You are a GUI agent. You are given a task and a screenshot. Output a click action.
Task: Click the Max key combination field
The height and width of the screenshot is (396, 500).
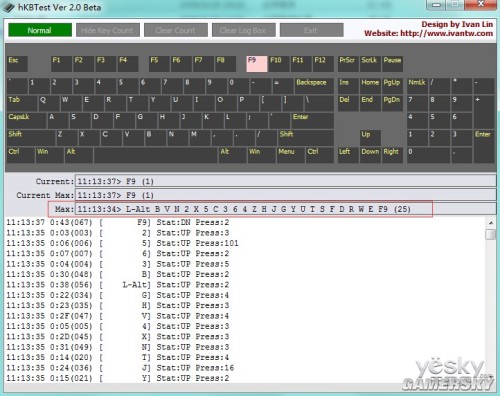click(x=285, y=209)
